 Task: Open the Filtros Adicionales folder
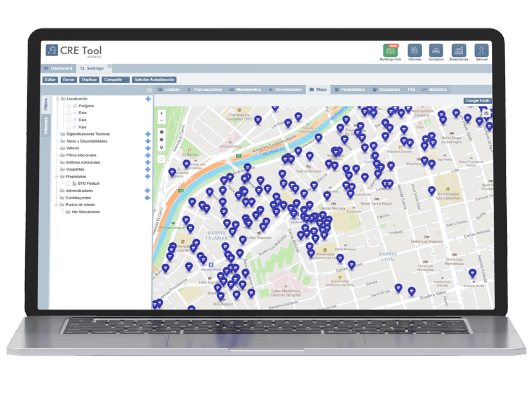[78, 155]
